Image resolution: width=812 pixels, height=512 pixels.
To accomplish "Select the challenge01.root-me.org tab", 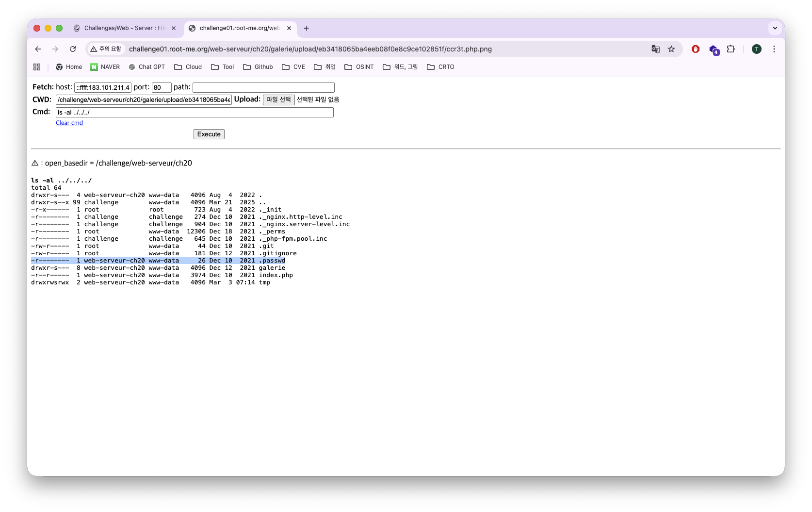I will tap(240, 28).
